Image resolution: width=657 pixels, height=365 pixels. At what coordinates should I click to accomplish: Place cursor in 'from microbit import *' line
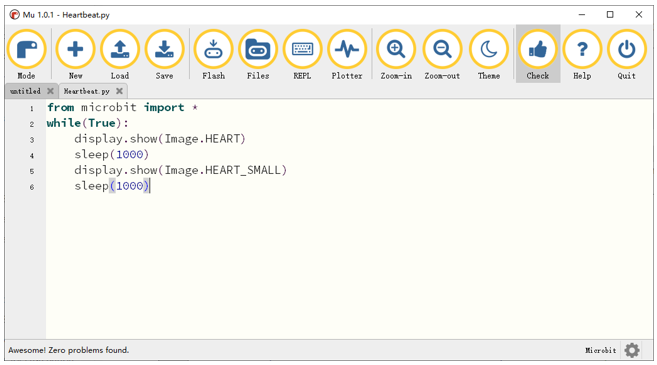[122, 107]
